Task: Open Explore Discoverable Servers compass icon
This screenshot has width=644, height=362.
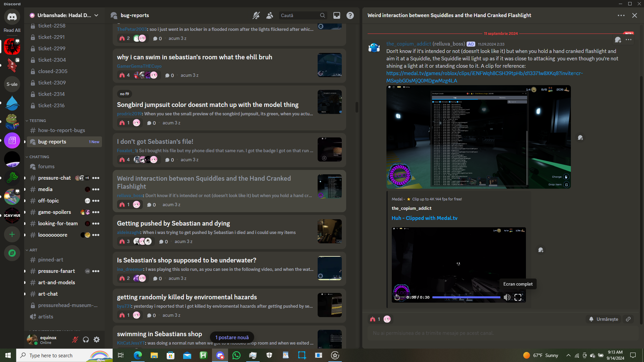Action: coord(12,253)
